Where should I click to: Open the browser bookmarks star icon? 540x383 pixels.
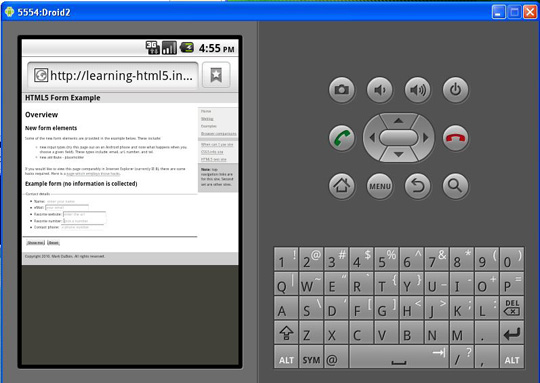point(216,75)
